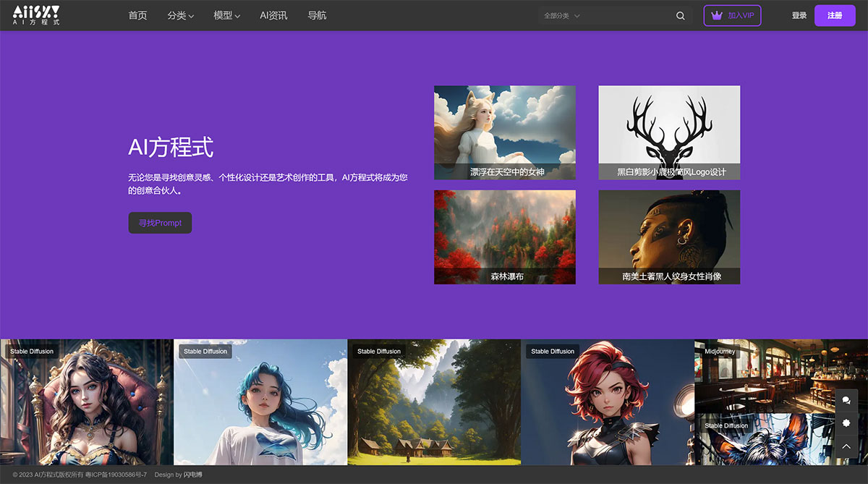Click the 注册 button

tap(835, 14)
